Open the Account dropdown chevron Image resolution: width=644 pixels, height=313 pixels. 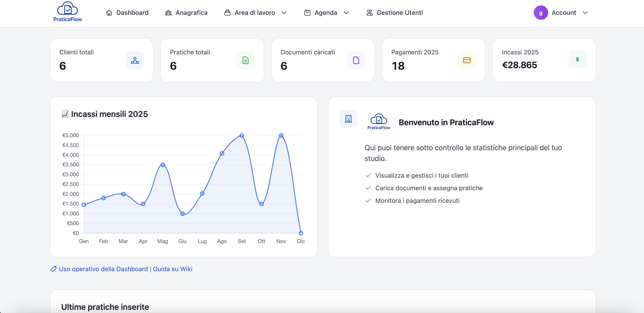585,13
